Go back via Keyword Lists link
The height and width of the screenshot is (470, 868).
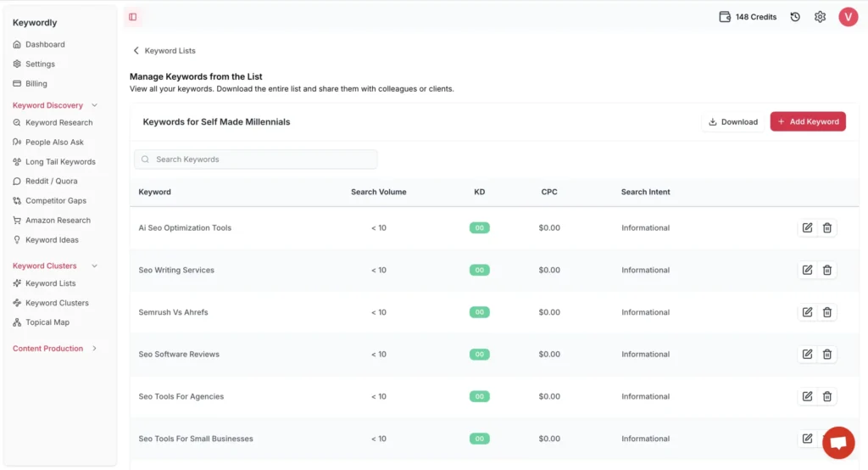pos(170,50)
